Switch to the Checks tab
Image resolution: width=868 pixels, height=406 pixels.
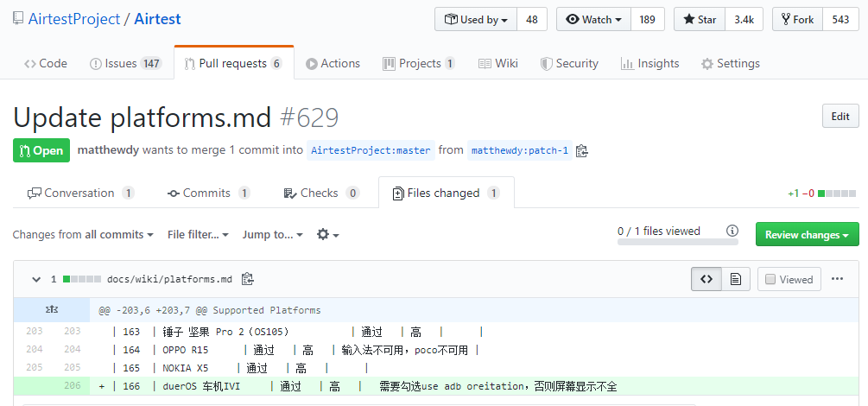pos(321,193)
